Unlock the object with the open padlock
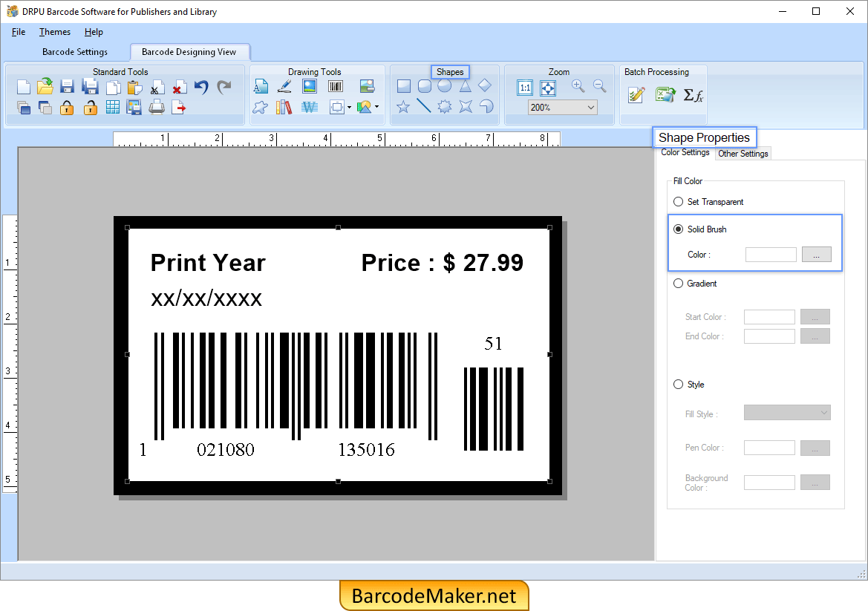 pyautogui.click(x=91, y=108)
